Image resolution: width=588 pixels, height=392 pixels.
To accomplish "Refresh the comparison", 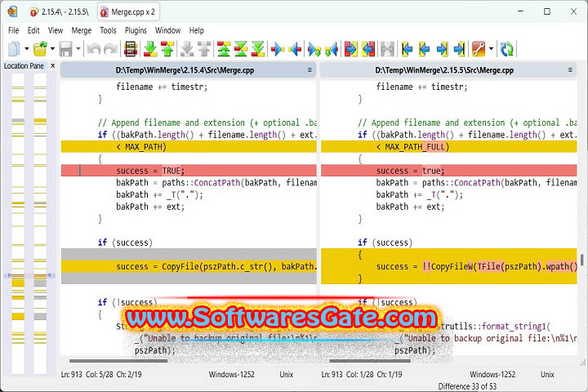I will click(x=506, y=49).
